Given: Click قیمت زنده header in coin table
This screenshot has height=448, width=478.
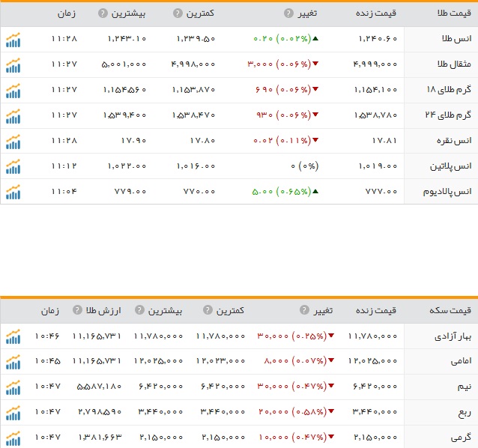Looking at the screenshot, I should [376, 310].
